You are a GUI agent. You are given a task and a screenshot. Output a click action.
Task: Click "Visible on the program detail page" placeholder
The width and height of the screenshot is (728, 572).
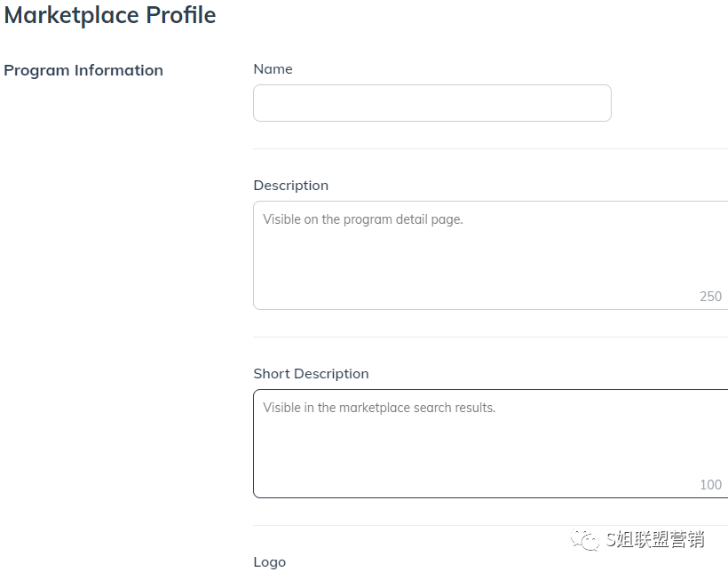coord(362,219)
